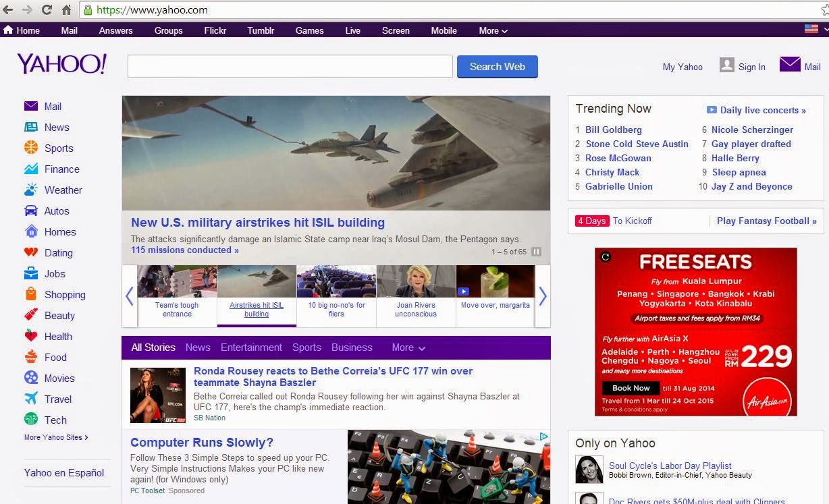Click the US flag icon
Screen dimensions: 829x504
pos(811,30)
